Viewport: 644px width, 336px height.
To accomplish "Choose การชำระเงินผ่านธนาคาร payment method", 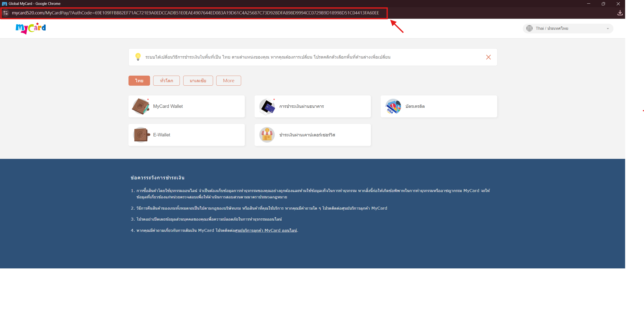I will (x=312, y=106).
